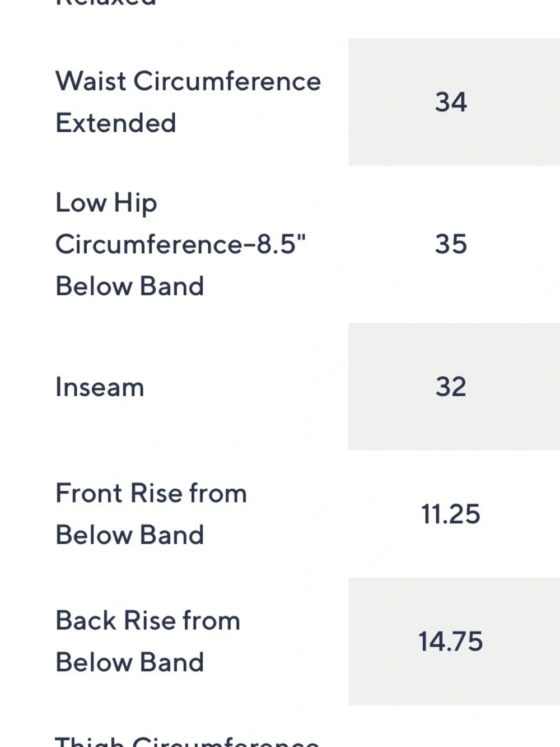
Task: Click the Below Band text under Back Rise
Action: (129, 662)
